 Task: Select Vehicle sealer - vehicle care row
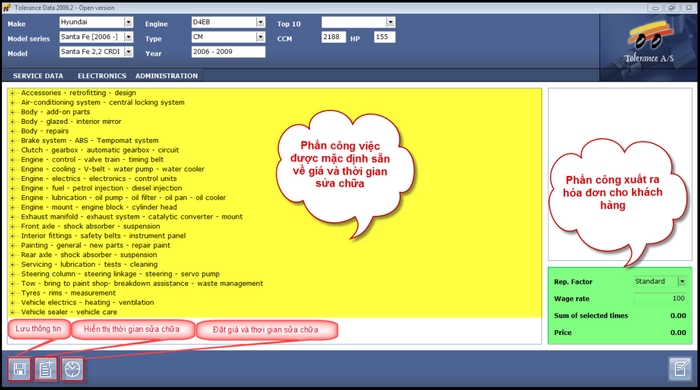pos(69,312)
